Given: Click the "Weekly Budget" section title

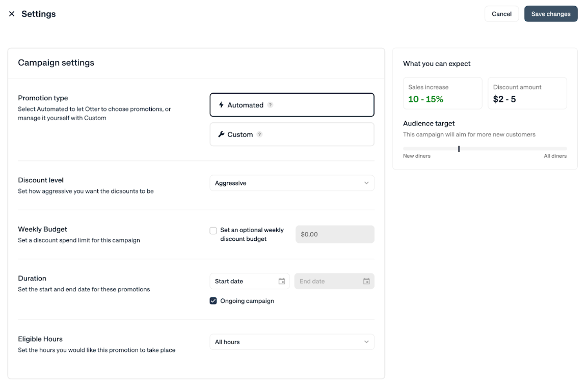Looking at the screenshot, I should tap(42, 229).
